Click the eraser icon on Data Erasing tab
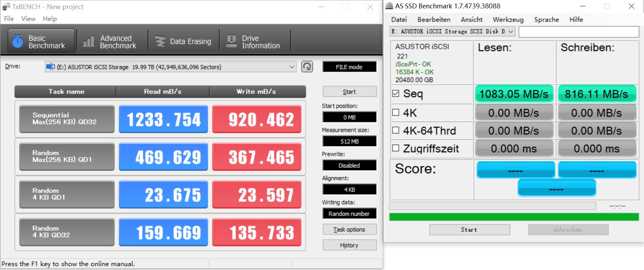 click(x=160, y=42)
